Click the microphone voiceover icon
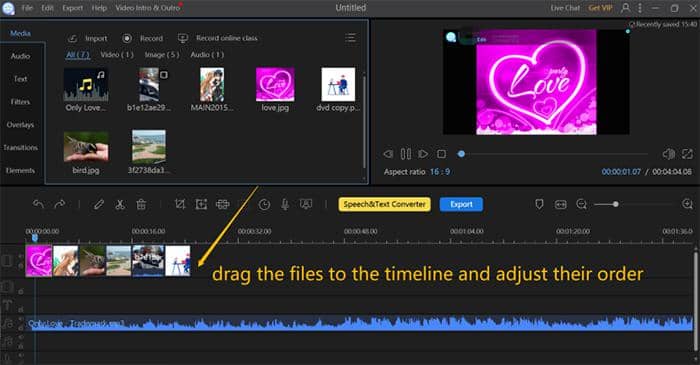700x365 pixels. (285, 204)
